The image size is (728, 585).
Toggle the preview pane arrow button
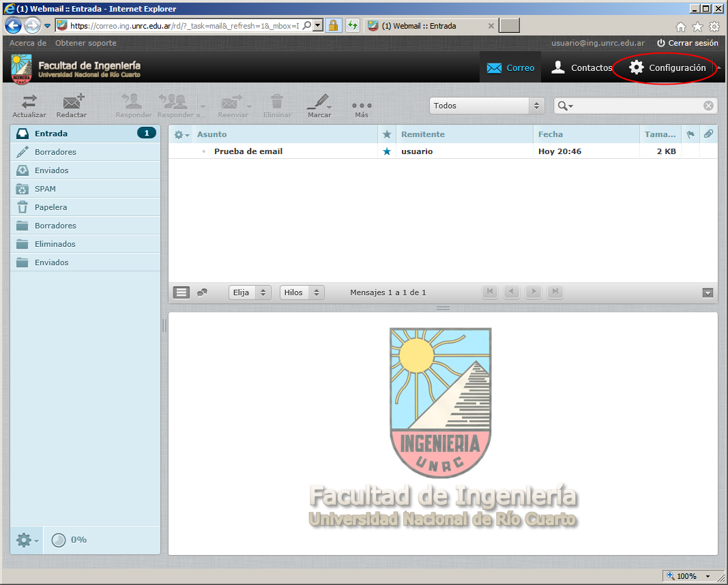tap(708, 292)
